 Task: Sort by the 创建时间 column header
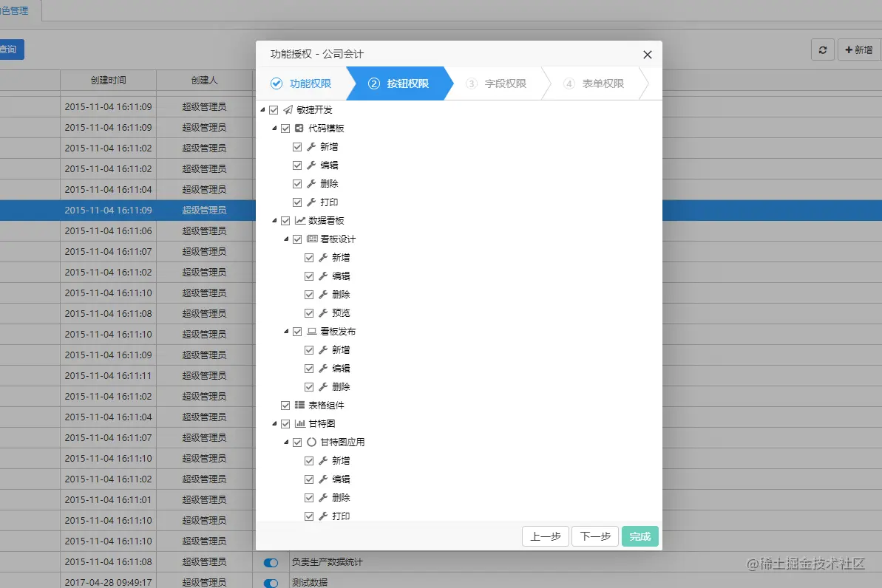109,81
